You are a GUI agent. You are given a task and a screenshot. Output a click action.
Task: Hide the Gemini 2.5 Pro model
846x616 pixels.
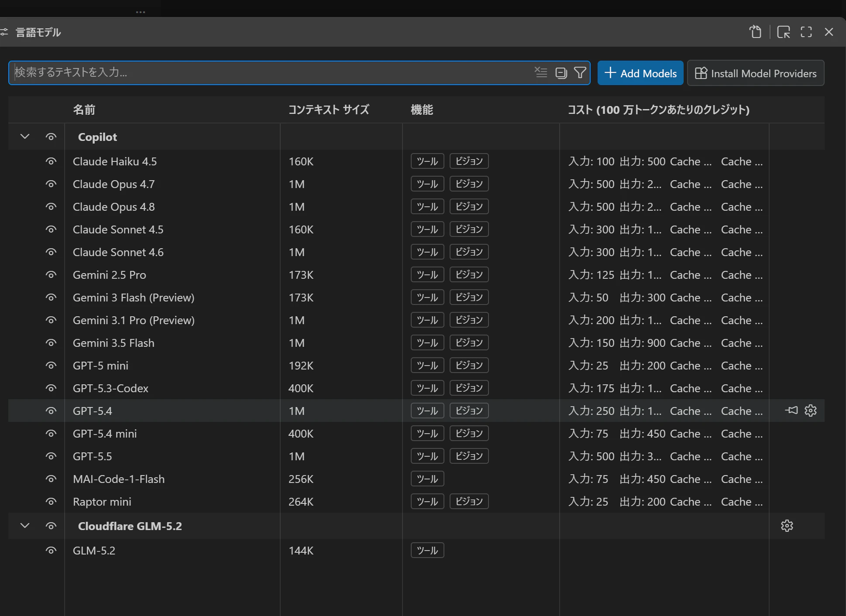click(51, 275)
